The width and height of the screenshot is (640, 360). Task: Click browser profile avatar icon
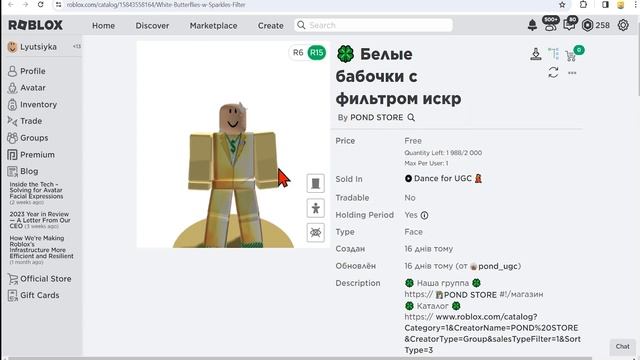point(621,4)
